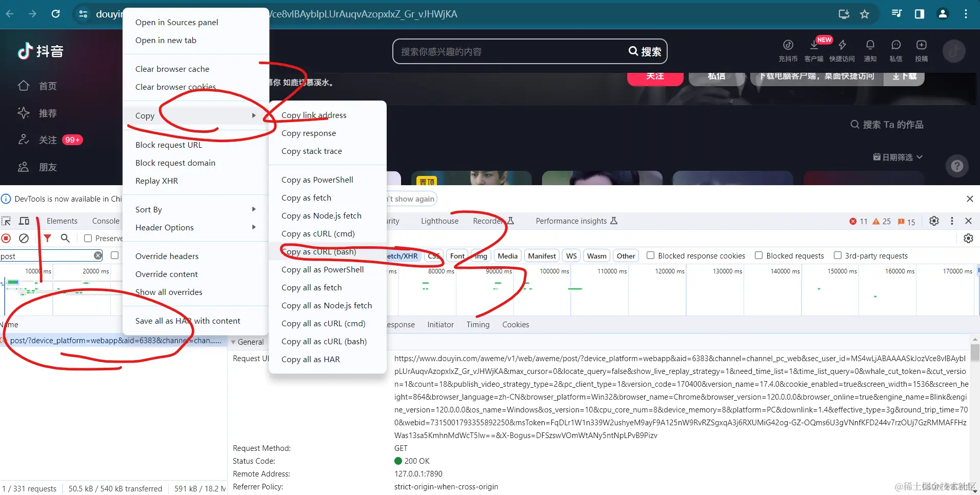Screen dimensions: 980x495
Task: Go to 首页 home in sidebar
Action: pos(37,86)
